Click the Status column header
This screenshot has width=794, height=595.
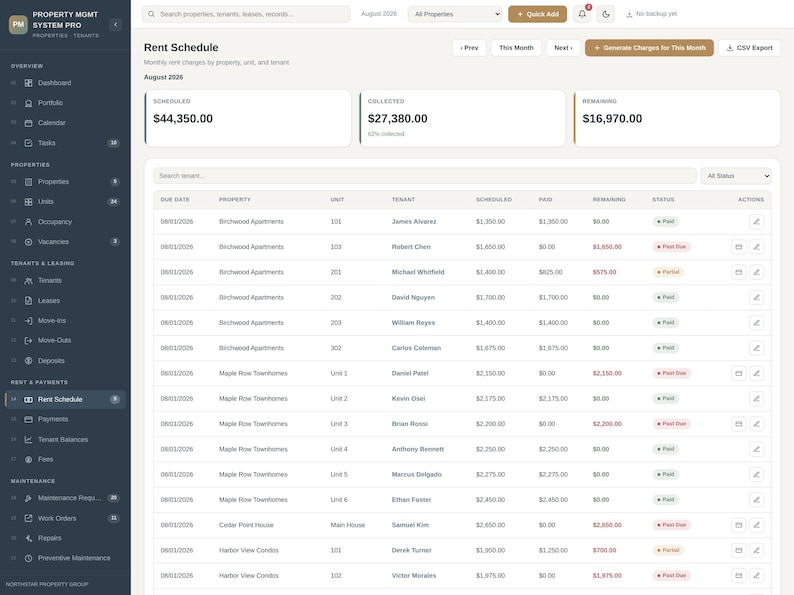[663, 200]
